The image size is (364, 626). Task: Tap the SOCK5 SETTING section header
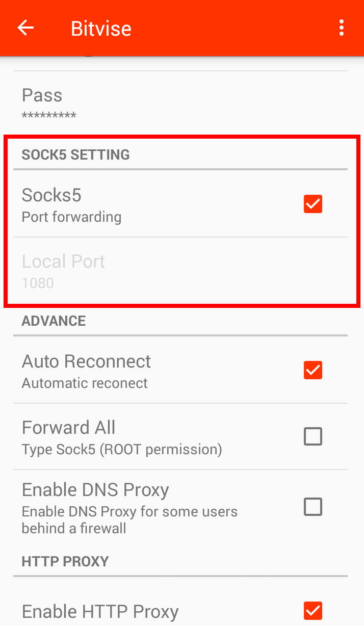(x=75, y=154)
